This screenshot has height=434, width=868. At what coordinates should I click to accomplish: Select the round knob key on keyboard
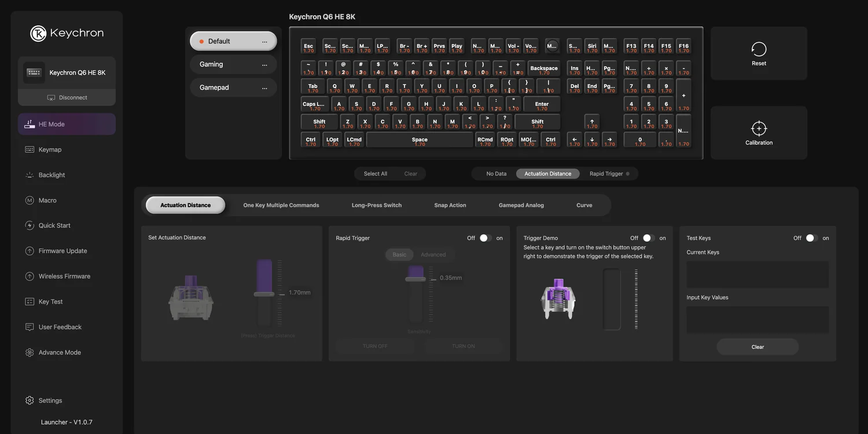(552, 46)
